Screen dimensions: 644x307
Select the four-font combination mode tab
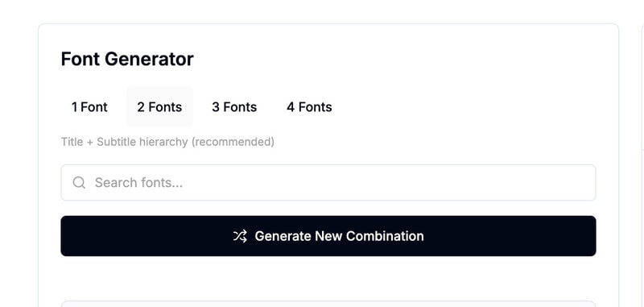309,107
